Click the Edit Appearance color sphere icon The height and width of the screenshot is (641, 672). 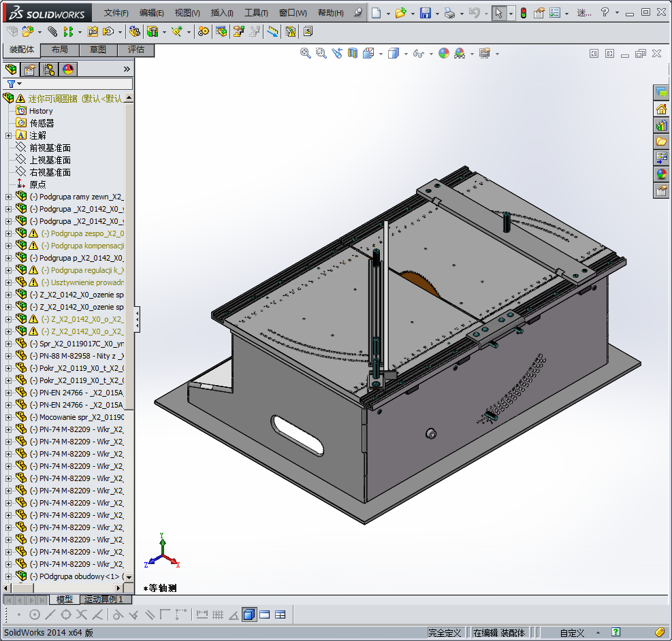(x=444, y=53)
